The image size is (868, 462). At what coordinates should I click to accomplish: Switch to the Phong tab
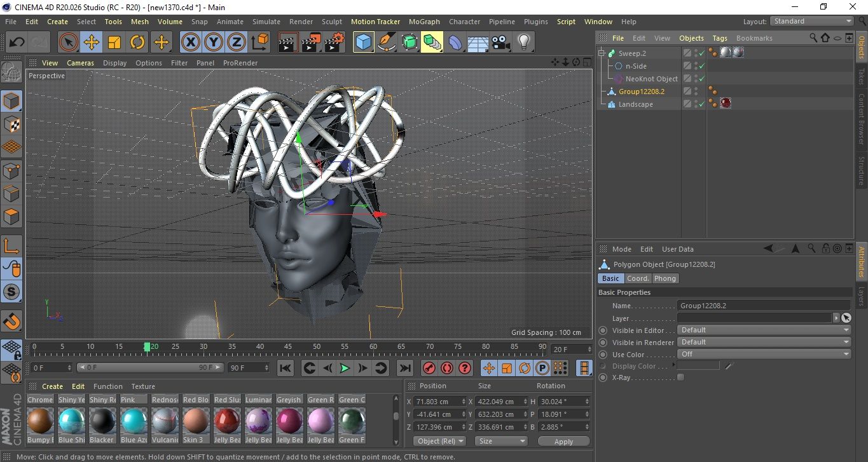[665, 278]
